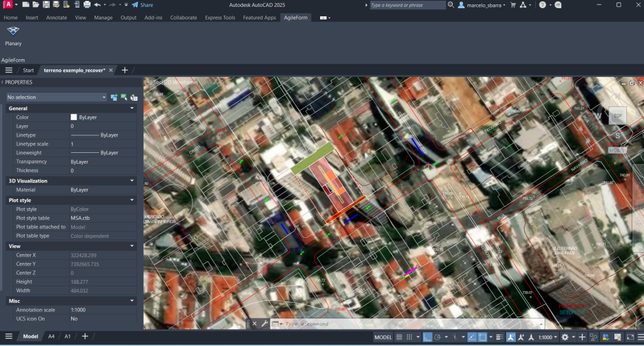Close the command line with its X icon
The width and height of the screenshot is (644, 346).
(255, 324)
